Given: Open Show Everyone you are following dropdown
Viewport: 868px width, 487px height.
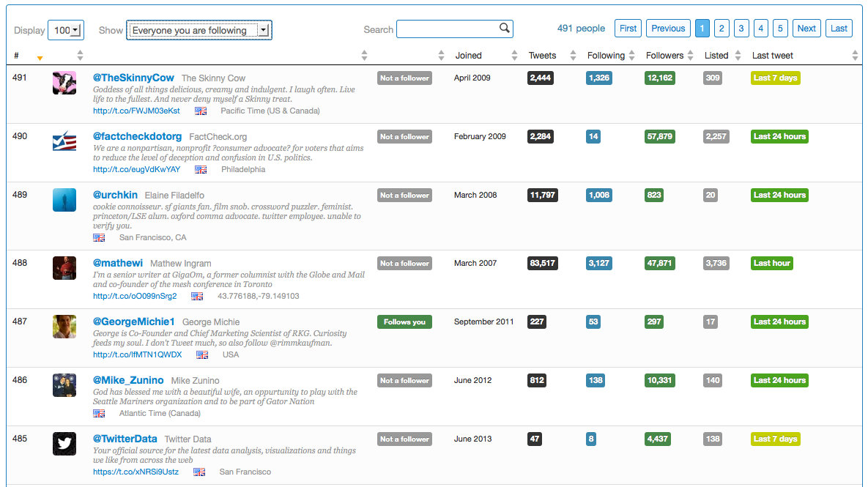Looking at the screenshot, I should coord(199,31).
